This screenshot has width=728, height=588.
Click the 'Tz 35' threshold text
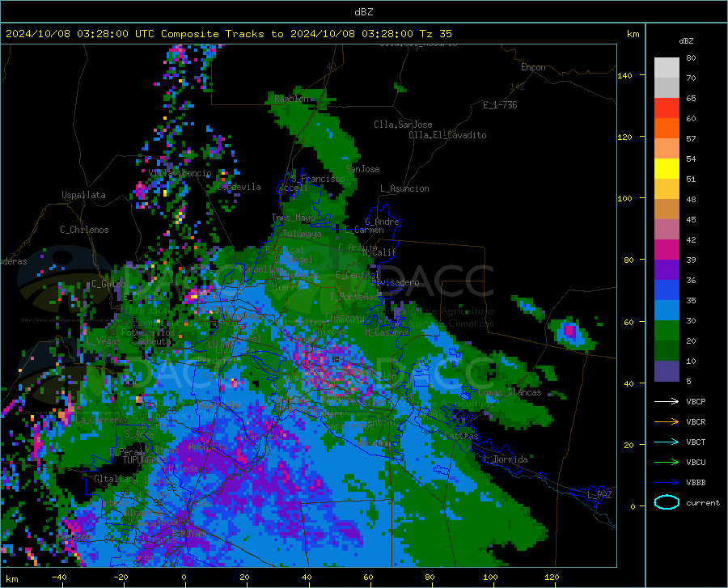click(x=436, y=34)
